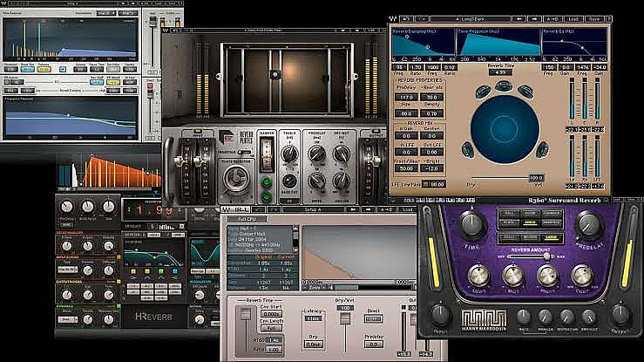Click Bass Cut knob on Reverb Plates

point(289,181)
